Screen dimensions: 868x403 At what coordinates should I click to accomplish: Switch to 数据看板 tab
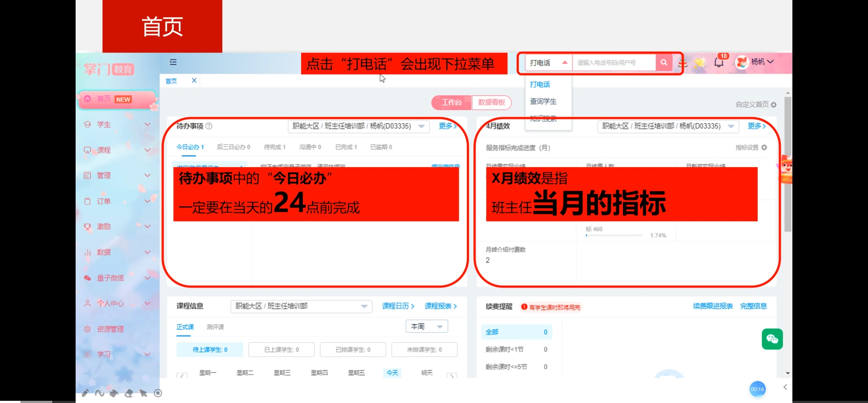(x=491, y=102)
